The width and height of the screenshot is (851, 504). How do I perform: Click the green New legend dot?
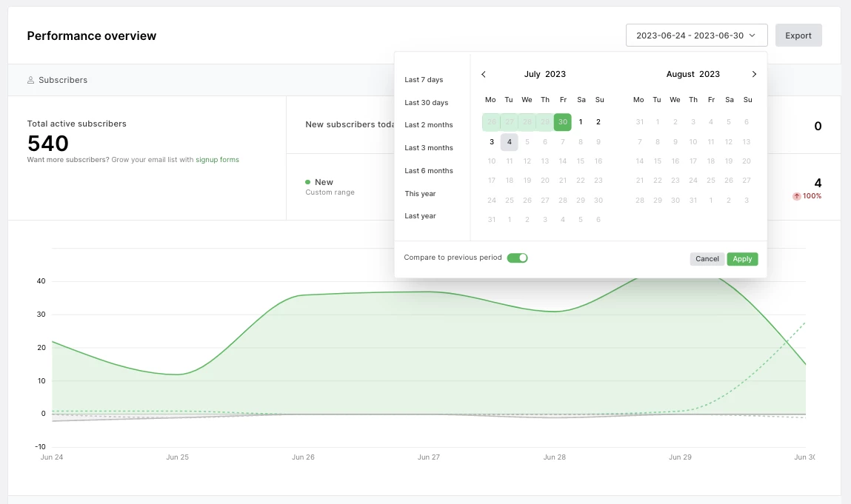[307, 182]
